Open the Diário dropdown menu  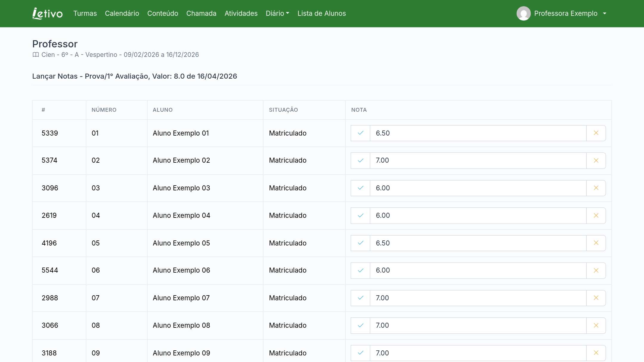pos(278,13)
